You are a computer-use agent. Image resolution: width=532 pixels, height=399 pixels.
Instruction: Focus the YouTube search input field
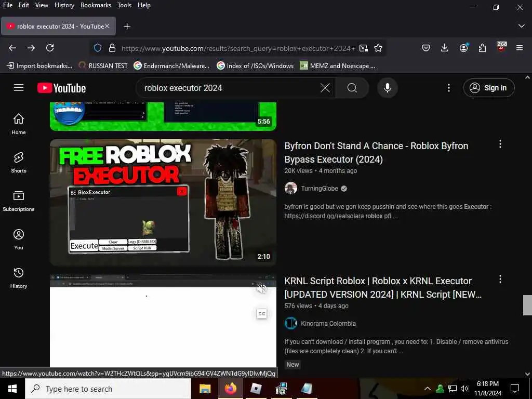pos(231,88)
